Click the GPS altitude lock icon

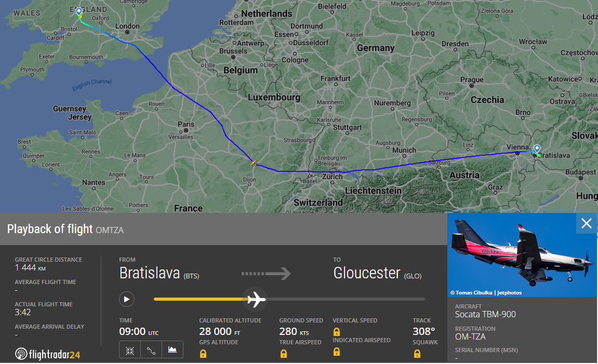[203, 354]
